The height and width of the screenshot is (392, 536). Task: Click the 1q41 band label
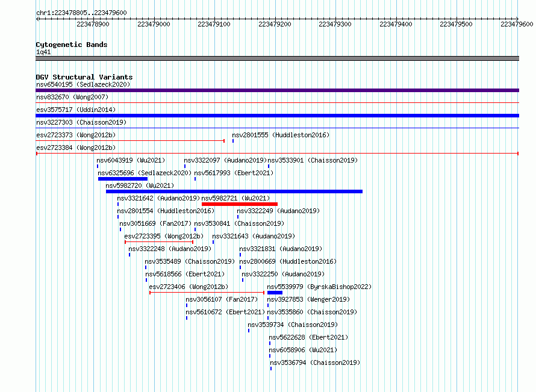click(43, 52)
